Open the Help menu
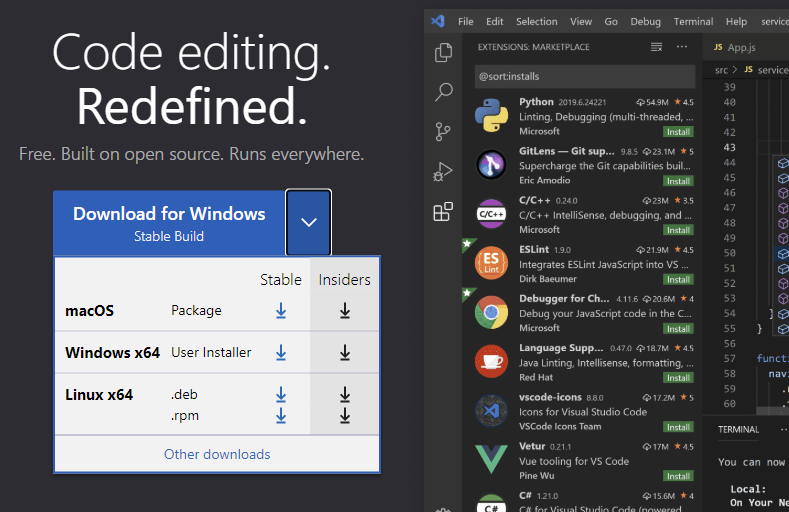 736,22
